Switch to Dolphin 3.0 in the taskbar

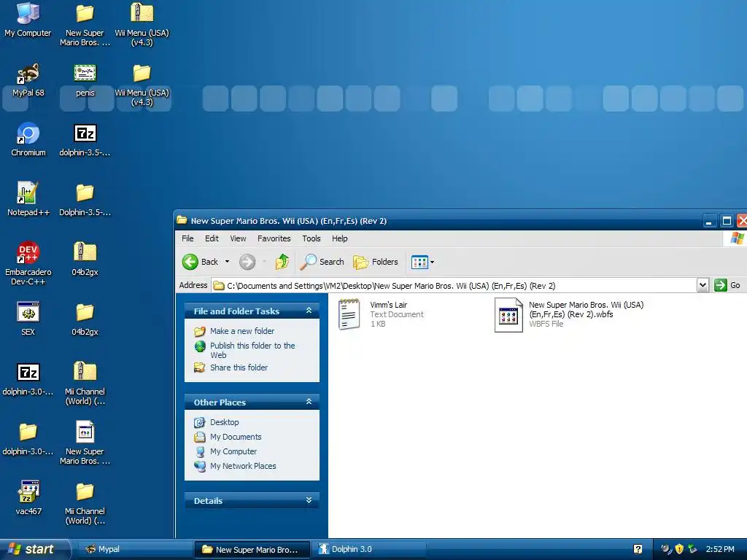pyautogui.click(x=370, y=549)
